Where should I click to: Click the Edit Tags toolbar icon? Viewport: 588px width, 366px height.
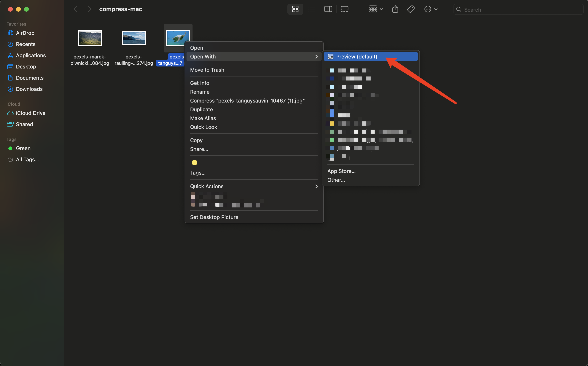(x=411, y=9)
